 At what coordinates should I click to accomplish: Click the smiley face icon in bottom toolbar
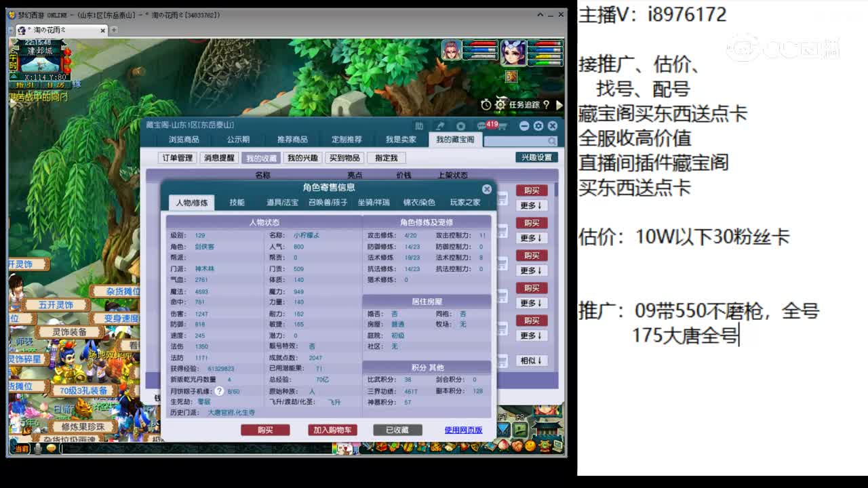[x=530, y=447]
